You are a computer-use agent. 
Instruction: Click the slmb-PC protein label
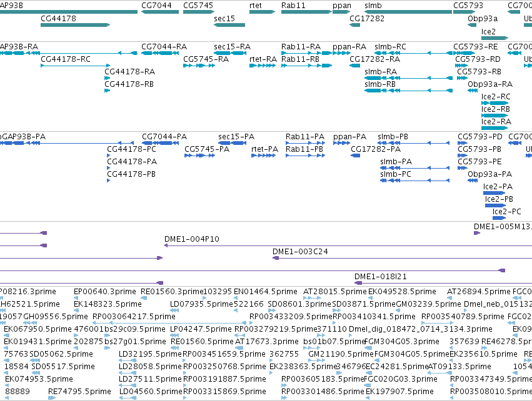point(396,174)
